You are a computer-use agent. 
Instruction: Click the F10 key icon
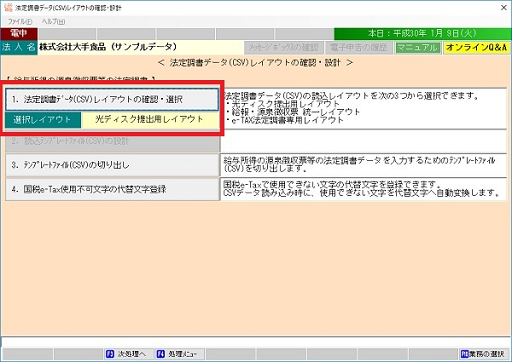[x=465, y=354]
